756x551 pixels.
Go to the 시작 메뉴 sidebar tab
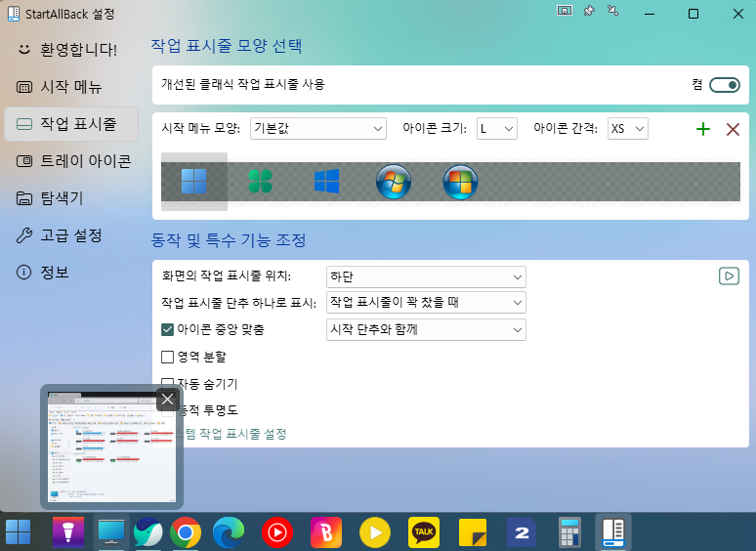click(x=68, y=86)
